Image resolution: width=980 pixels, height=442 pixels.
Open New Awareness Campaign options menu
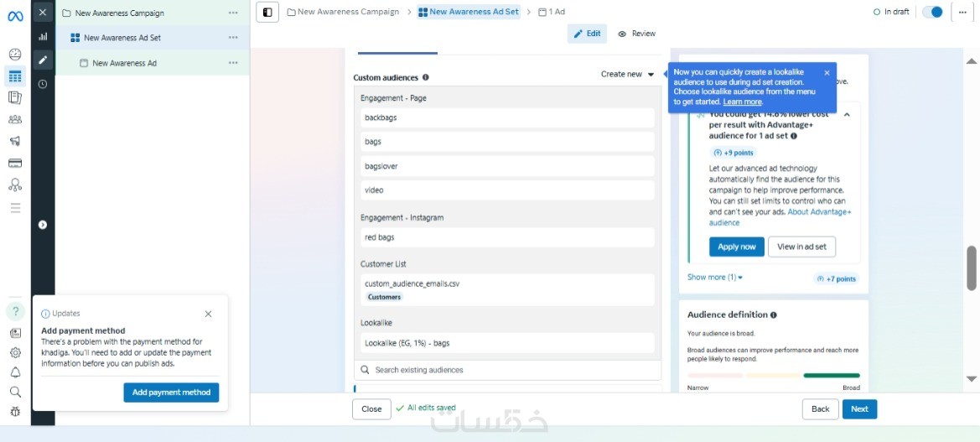233,13
